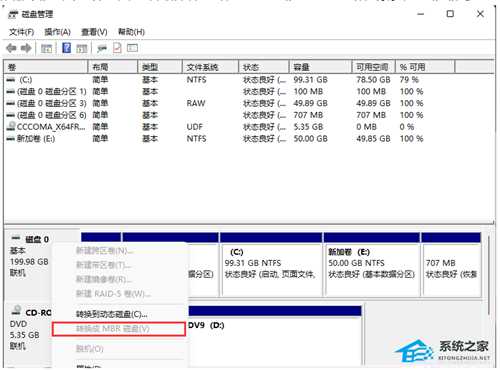Screen dimensions: 500x370
Task: Sort by the 可用空间 column header
Action: [x=374, y=67]
